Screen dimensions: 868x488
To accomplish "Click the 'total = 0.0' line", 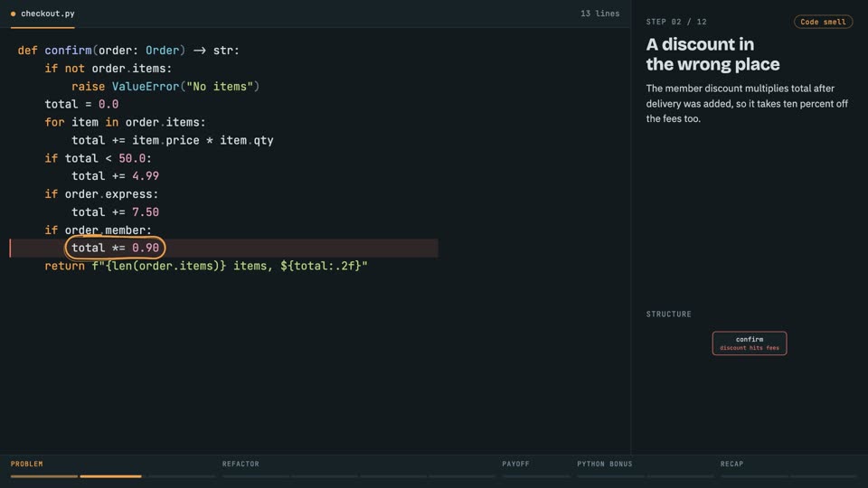I will pyautogui.click(x=81, y=104).
